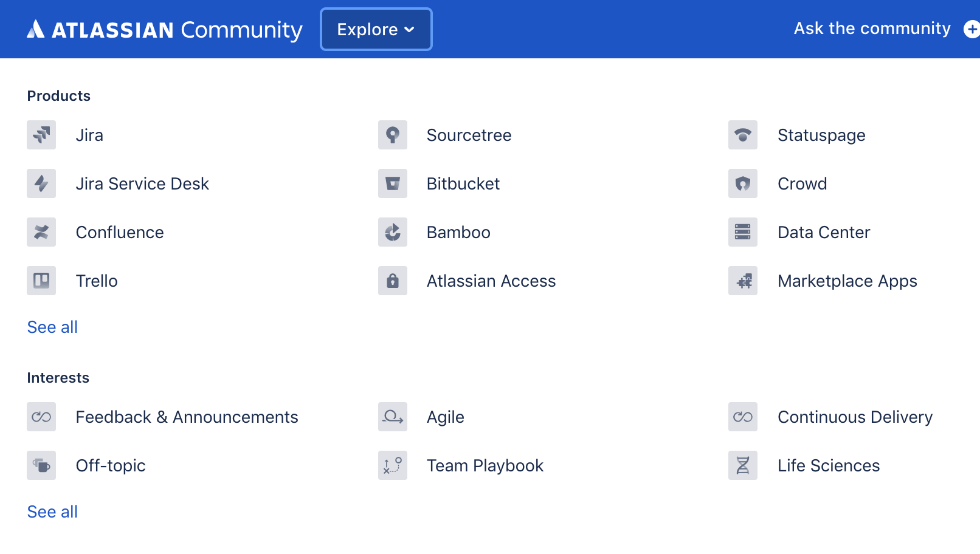Viewport: 980px width, 554px height.
Task: Choose Trello in the products list
Action: click(x=97, y=281)
